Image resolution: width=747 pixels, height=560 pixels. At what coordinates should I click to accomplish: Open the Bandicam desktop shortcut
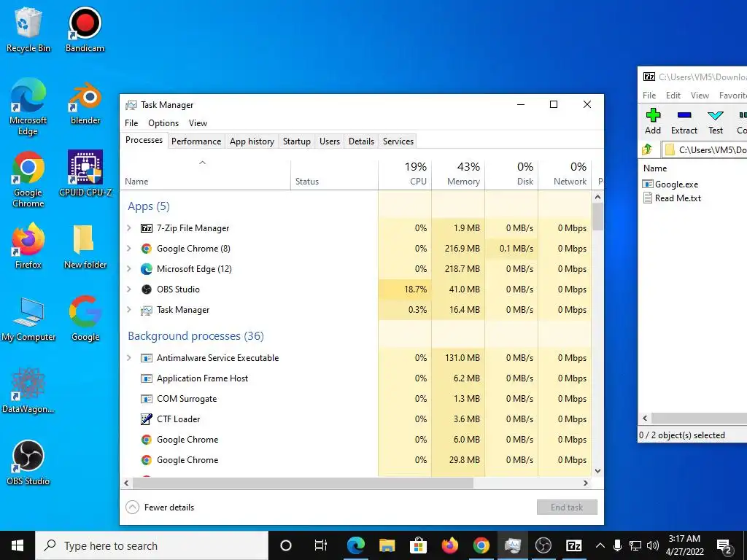click(85, 29)
